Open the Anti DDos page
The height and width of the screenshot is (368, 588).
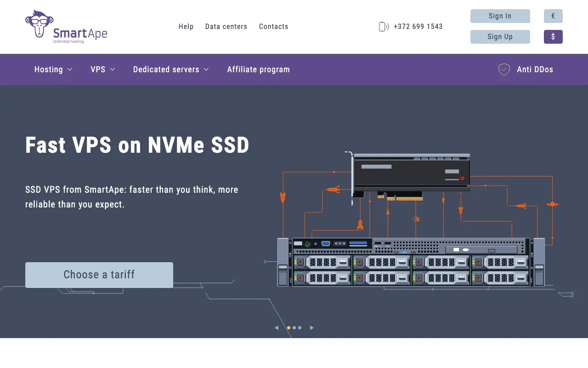[x=535, y=69]
